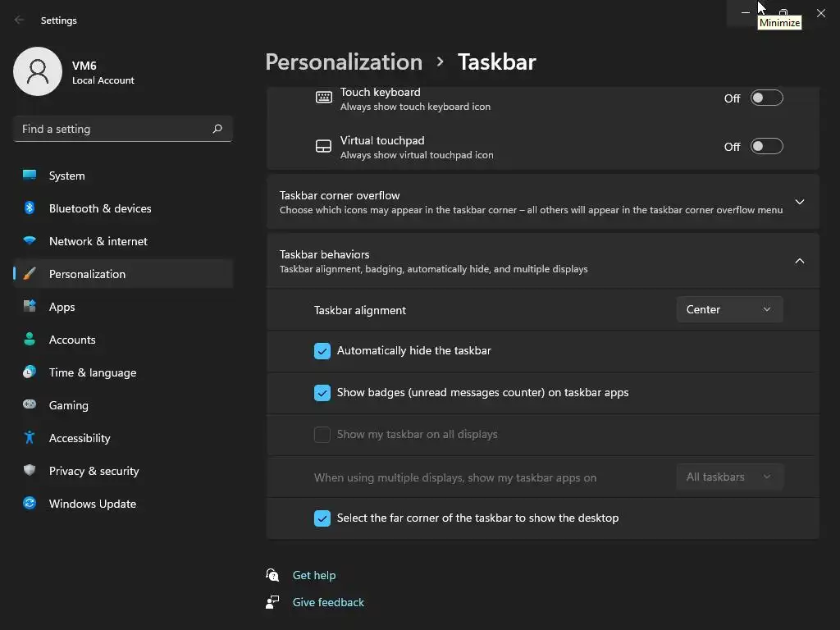Turn on the Touch keyboard toggle
Image resolution: width=840 pixels, height=630 pixels.
[767, 98]
